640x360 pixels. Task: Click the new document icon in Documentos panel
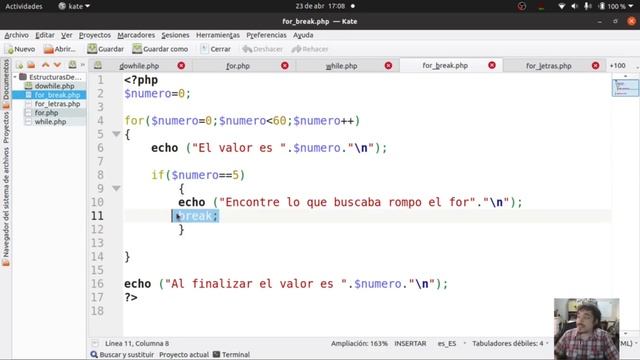pyautogui.click(x=19, y=65)
